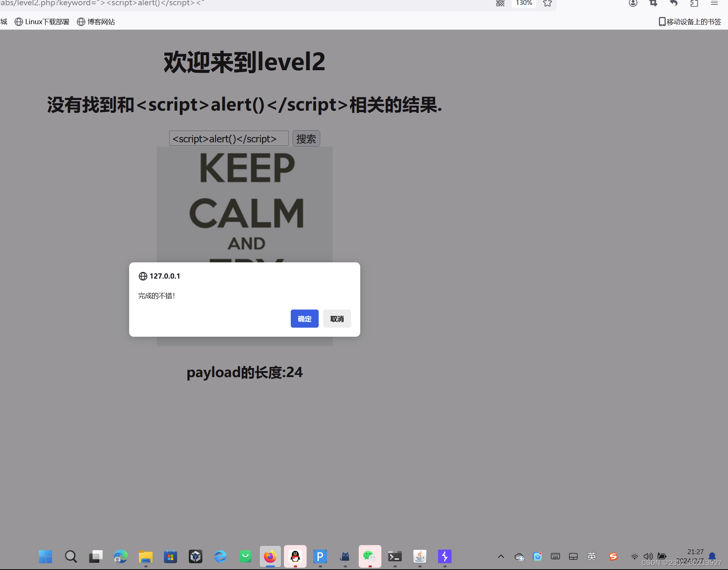This screenshot has width=728, height=570.
Task: Click the 130% zoom level indicator
Action: point(524,3)
